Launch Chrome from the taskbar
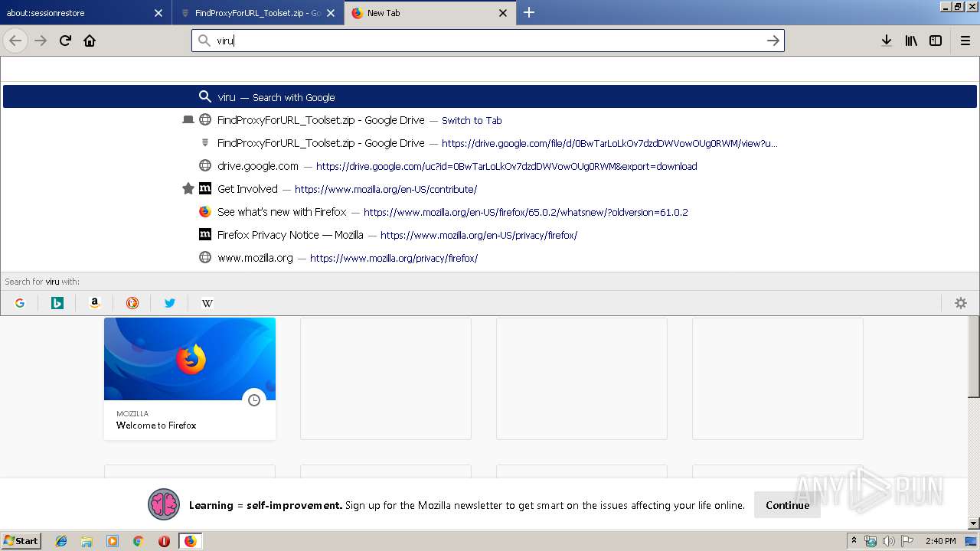Viewport: 980px width, 551px height. [139, 541]
